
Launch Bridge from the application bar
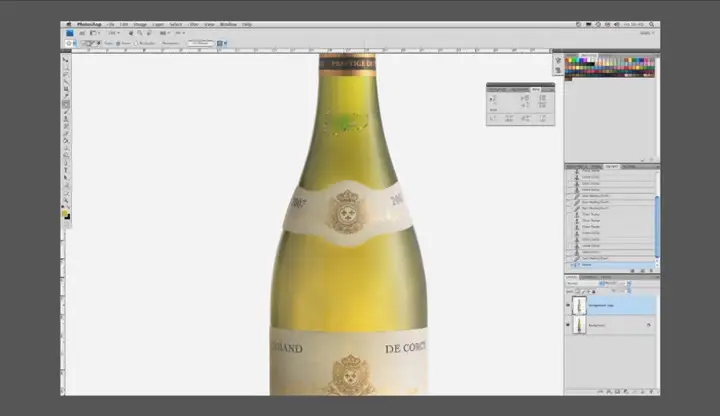82,33
